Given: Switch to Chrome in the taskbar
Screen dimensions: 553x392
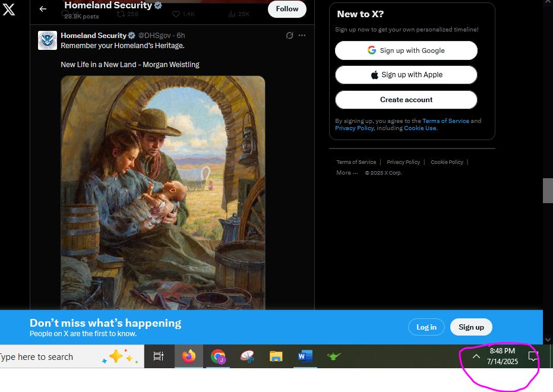Looking at the screenshot, I should (218, 356).
